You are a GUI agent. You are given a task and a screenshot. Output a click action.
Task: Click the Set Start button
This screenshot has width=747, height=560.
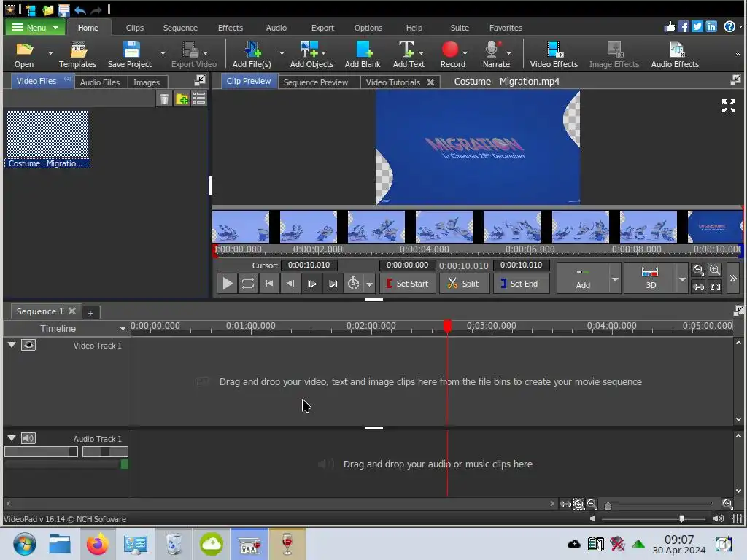tap(407, 284)
